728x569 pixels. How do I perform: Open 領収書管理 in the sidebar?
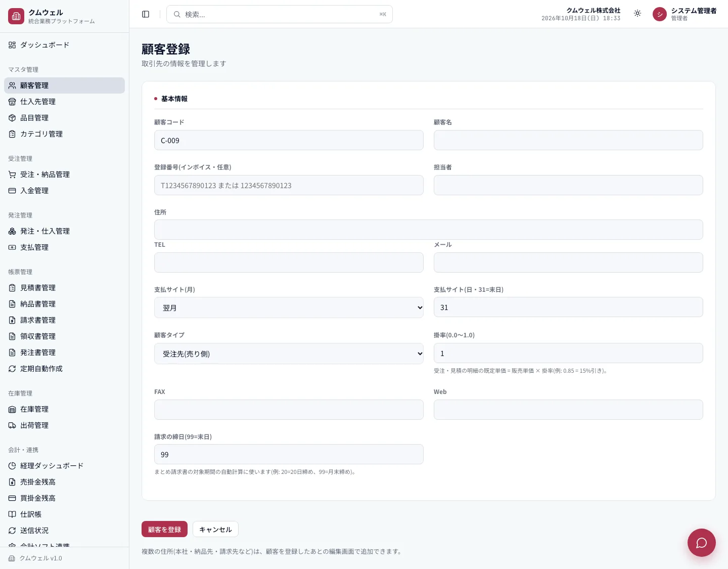pos(64,336)
